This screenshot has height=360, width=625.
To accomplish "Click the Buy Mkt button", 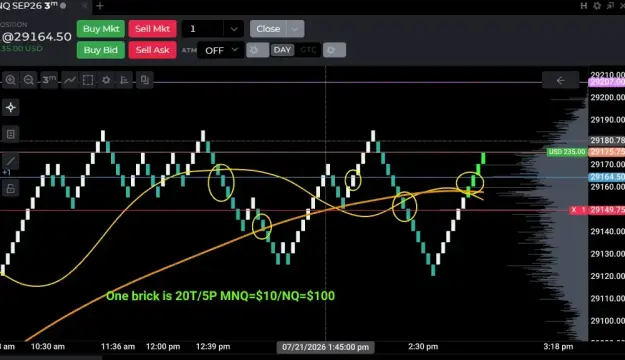I will [101, 29].
